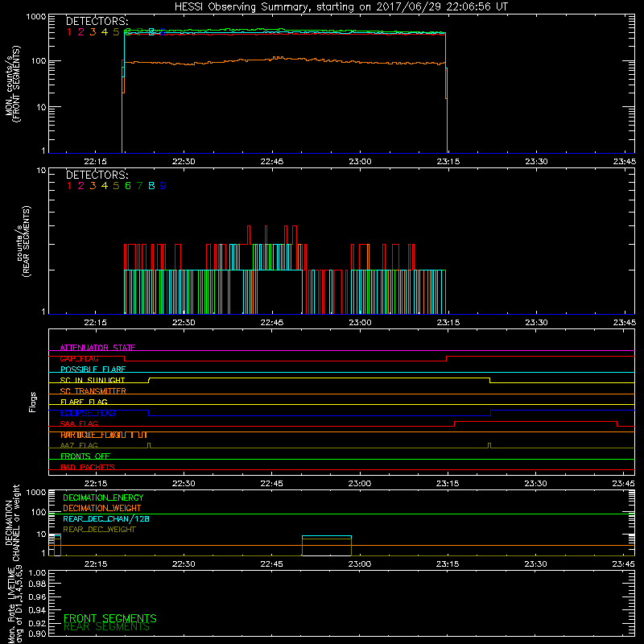Click the "BAD_PACKETS" flag label
This screenshot has height=644, width=644.
[88, 467]
